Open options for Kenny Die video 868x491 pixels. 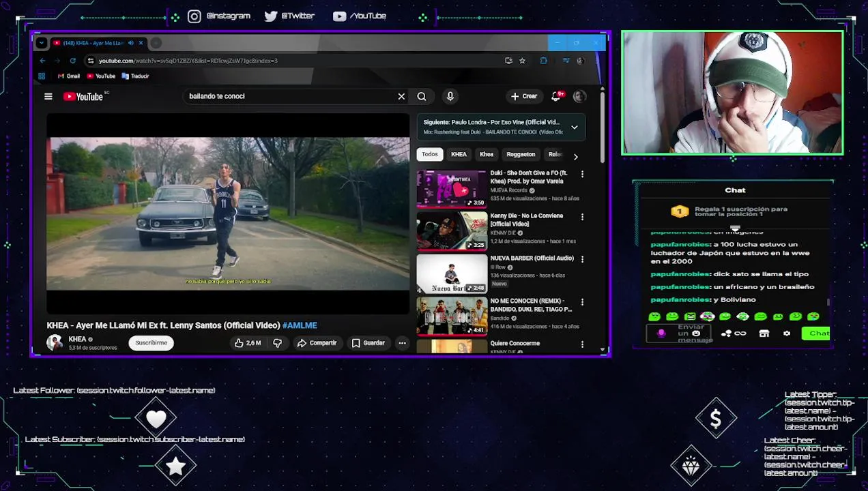(582, 217)
